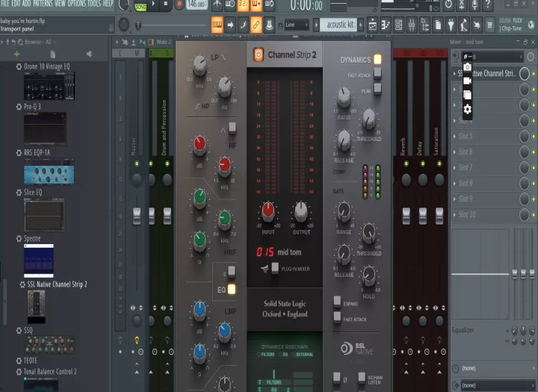
Task: Click the microphone icon in top bar
Action: click(474, 4)
